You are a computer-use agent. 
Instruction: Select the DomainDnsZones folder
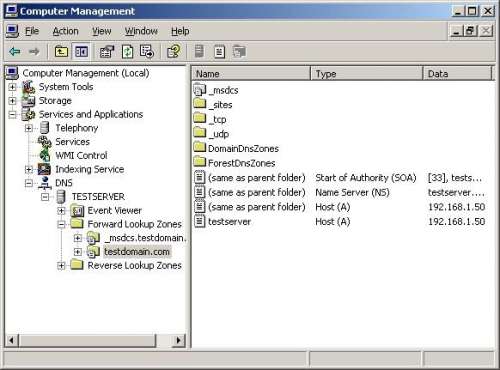(x=243, y=149)
